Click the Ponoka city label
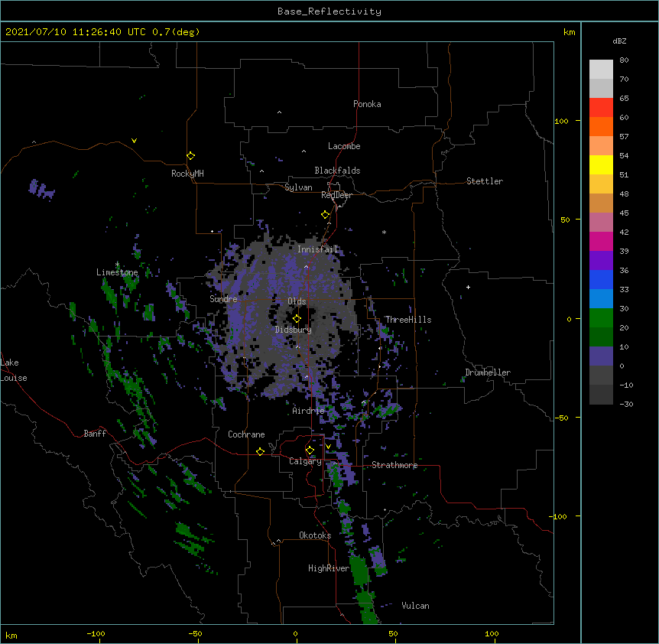The width and height of the screenshot is (659, 644). click(367, 104)
